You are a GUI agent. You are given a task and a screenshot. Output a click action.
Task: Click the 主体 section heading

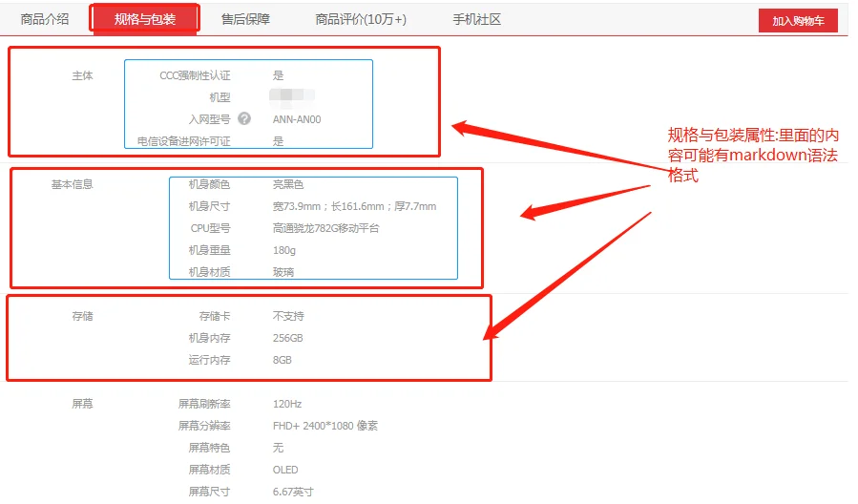tap(83, 75)
